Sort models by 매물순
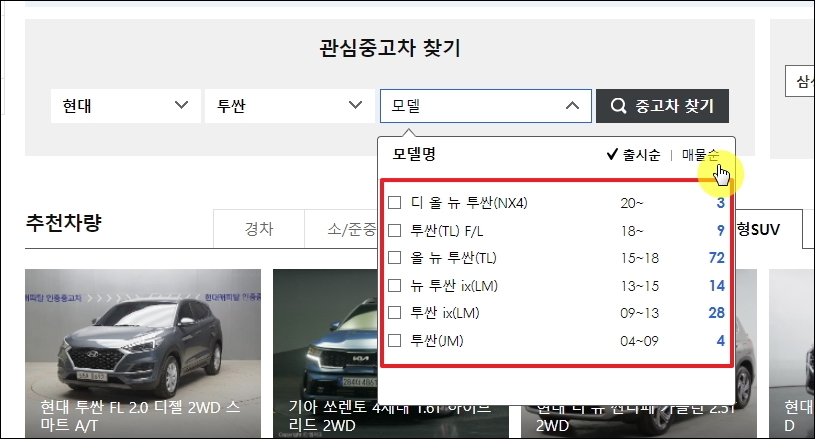Image resolution: width=815 pixels, height=439 pixels. pyautogui.click(x=700, y=155)
